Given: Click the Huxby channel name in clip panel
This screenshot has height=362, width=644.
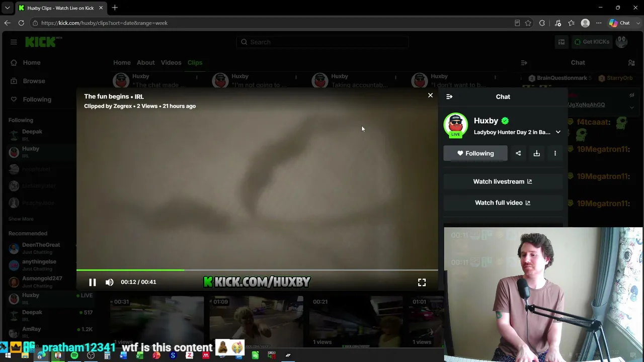Looking at the screenshot, I should (x=486, y=121).
